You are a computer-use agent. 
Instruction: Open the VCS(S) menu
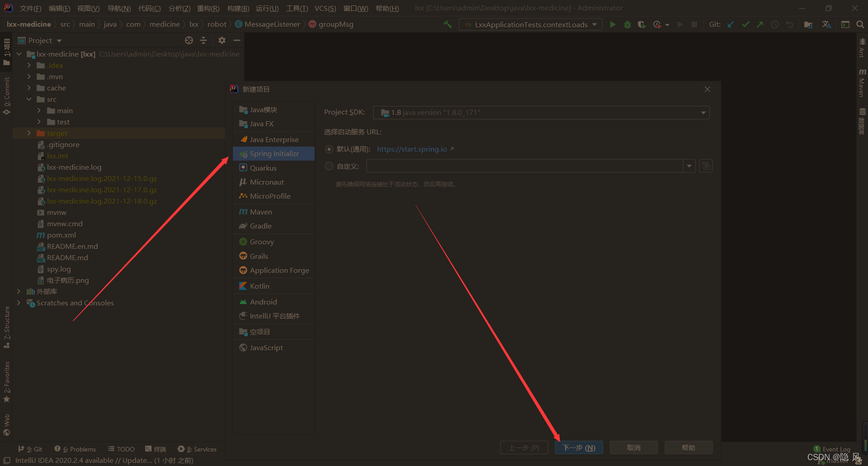click(x=325, y=8)
